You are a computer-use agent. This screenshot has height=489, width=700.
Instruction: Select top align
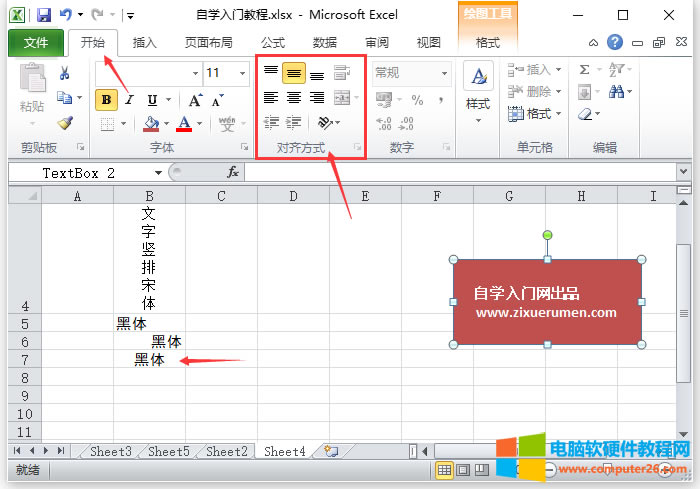click(x=271, y=73)
